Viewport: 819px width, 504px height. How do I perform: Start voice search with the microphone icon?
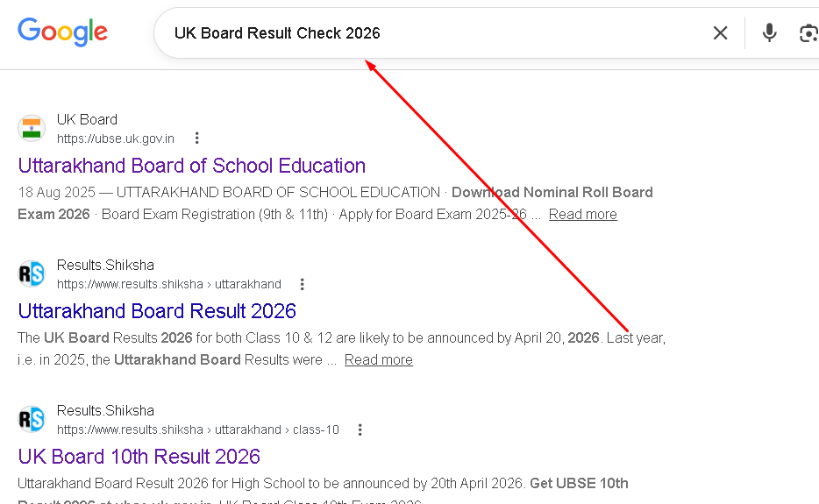coord(769,33)
